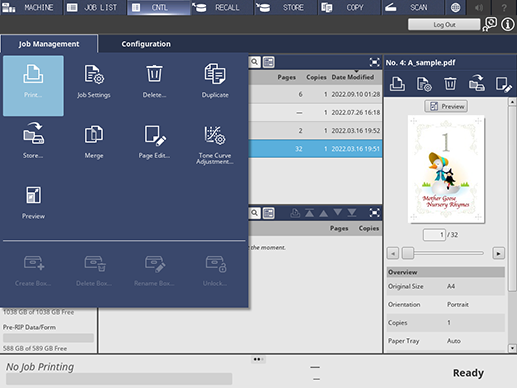Choose Merge from the job menu
This screenshot has width=517, height=388.
pyautogui.click(x=94, y=142)
